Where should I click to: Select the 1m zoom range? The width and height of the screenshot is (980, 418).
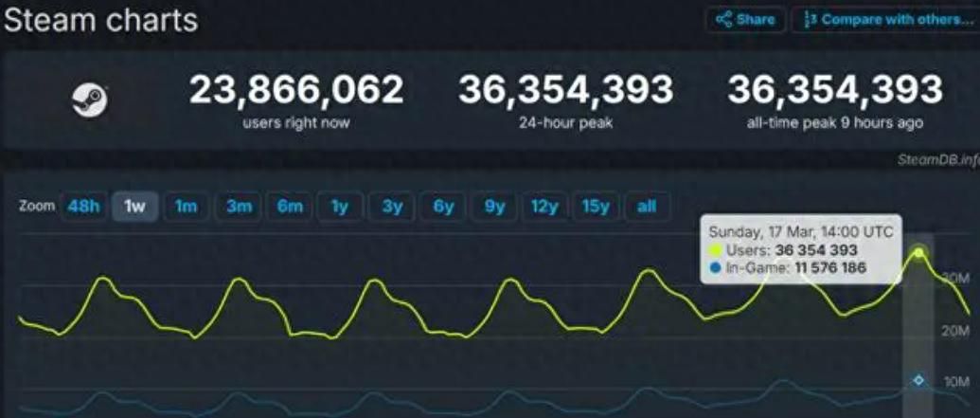coord(186,206)
